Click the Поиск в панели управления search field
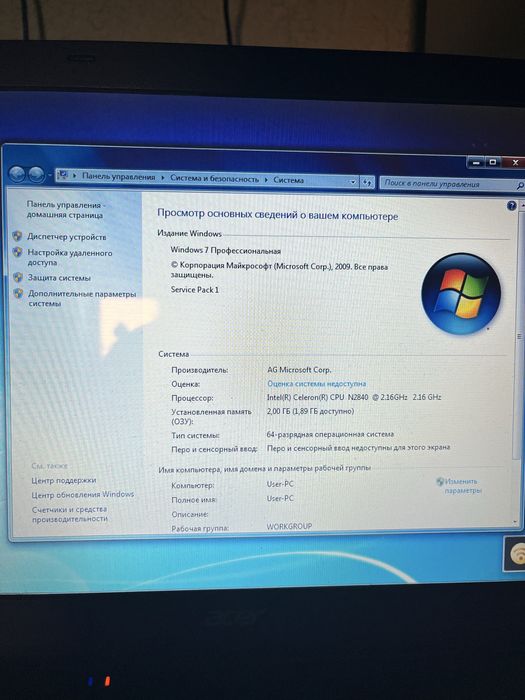The image size is (525, 700). point(446,184)
